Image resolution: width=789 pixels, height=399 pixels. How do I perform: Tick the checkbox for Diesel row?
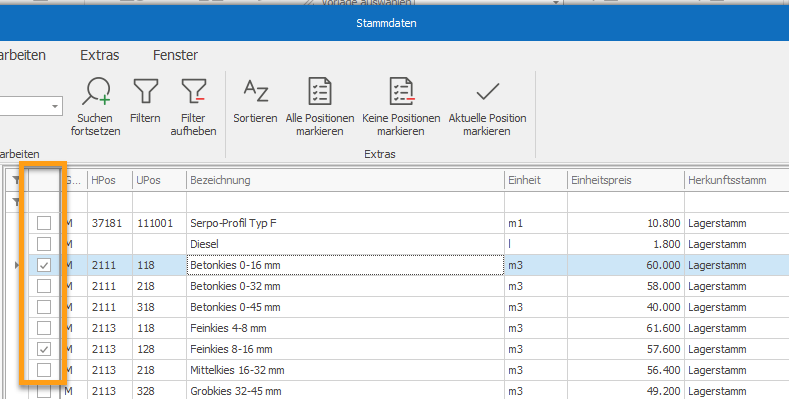click(x=44, y=244)
